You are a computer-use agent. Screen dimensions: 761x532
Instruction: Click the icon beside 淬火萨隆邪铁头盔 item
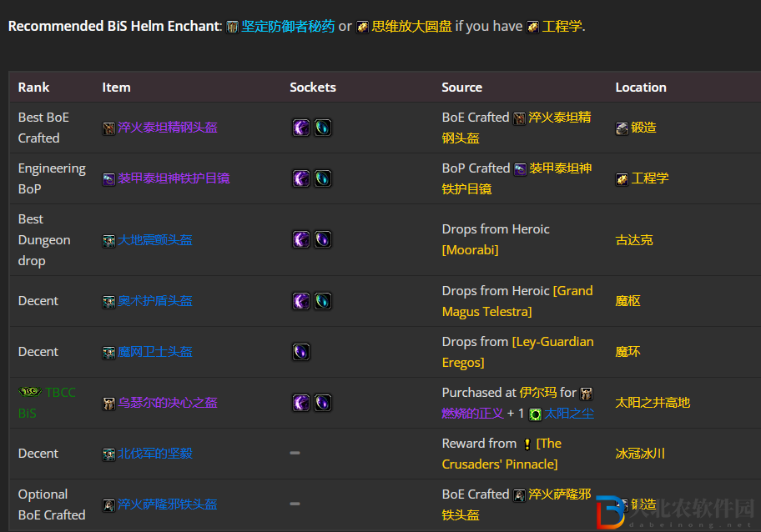(108, 505)
